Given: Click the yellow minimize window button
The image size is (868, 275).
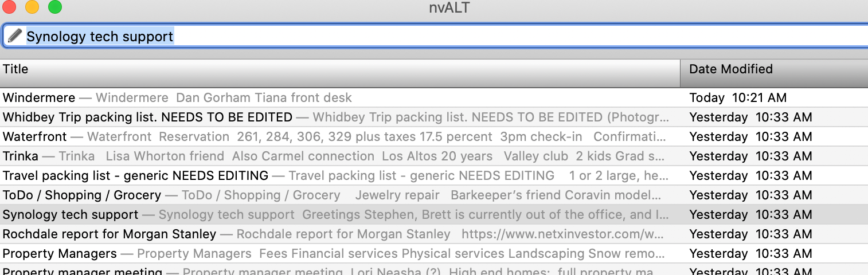Looking at the screenshot, I should coord(32,7).
